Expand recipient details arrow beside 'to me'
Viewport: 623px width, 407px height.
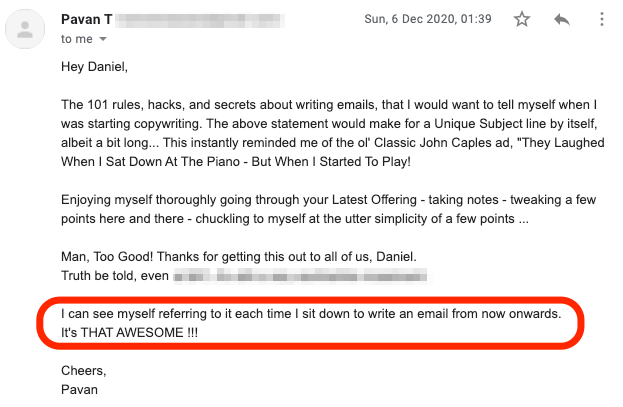[x=103, y=39]
